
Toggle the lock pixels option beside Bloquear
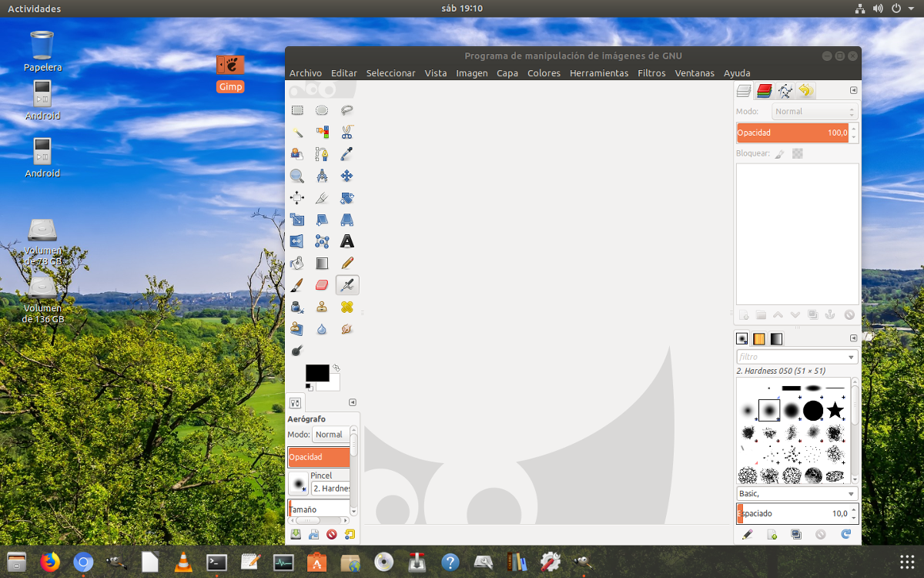778,153
